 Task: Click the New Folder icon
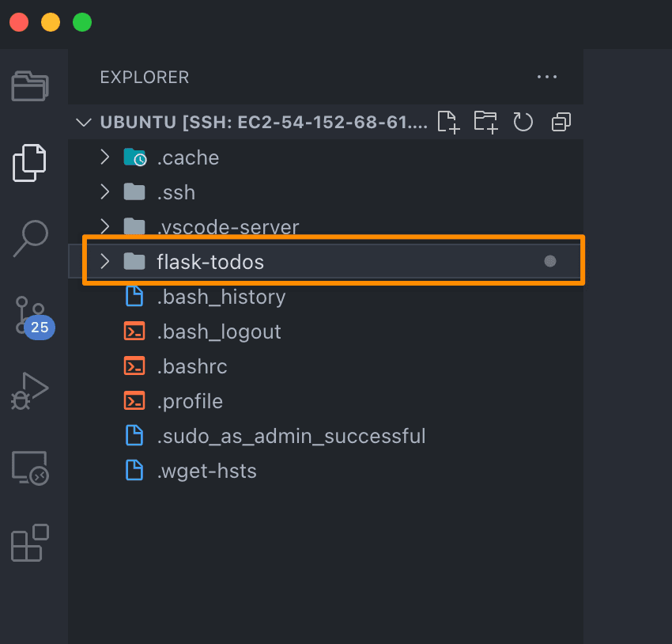pos(485,122)
